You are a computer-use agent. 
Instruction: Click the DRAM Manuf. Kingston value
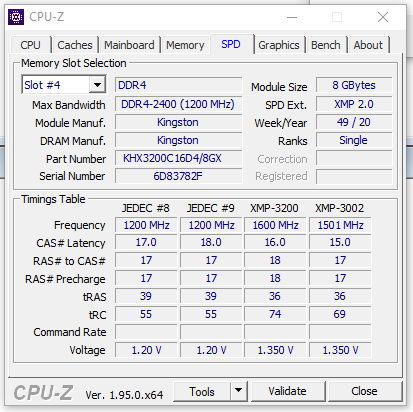pos(179,140)
